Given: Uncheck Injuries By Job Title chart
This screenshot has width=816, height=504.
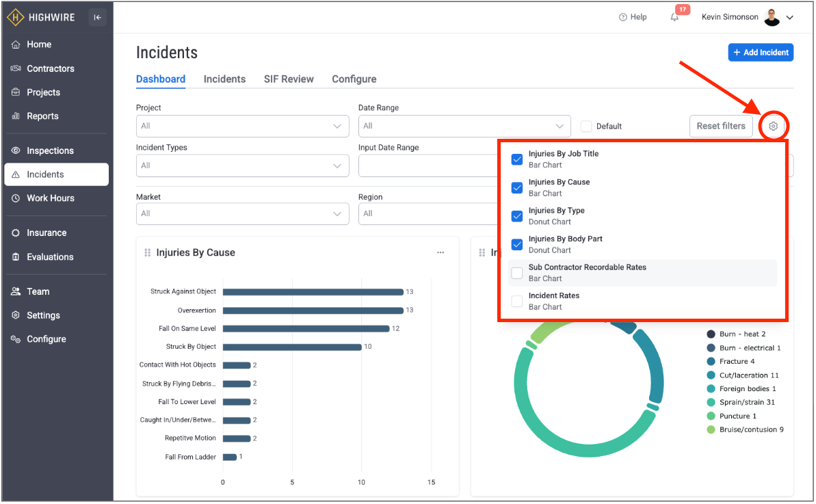Looking at the screenshot, I should coord(517,159).
